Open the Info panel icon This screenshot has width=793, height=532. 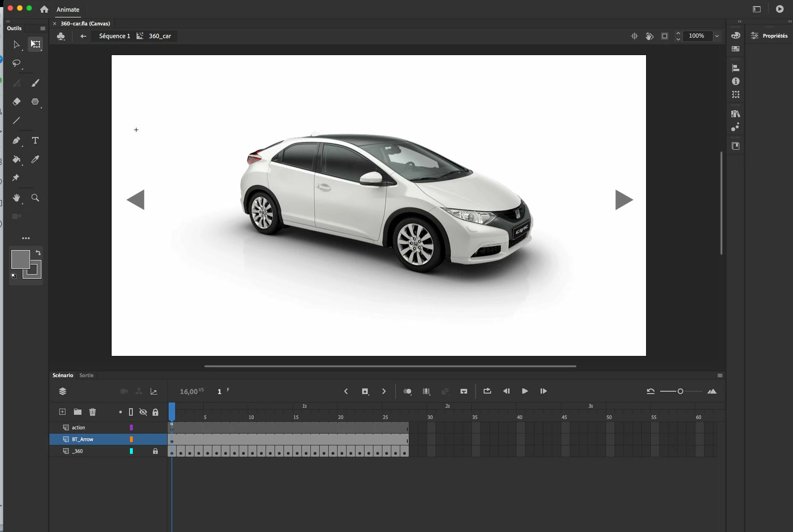[736, 81]
